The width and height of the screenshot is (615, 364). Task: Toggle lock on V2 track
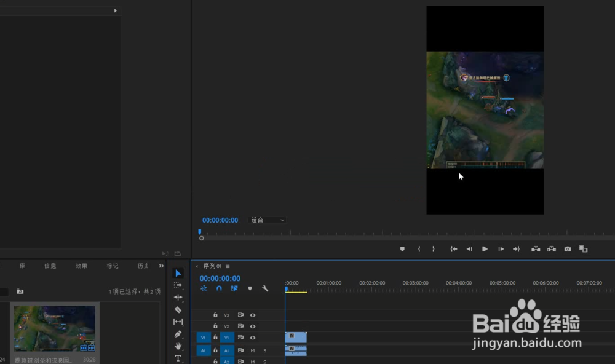(215, 326)
